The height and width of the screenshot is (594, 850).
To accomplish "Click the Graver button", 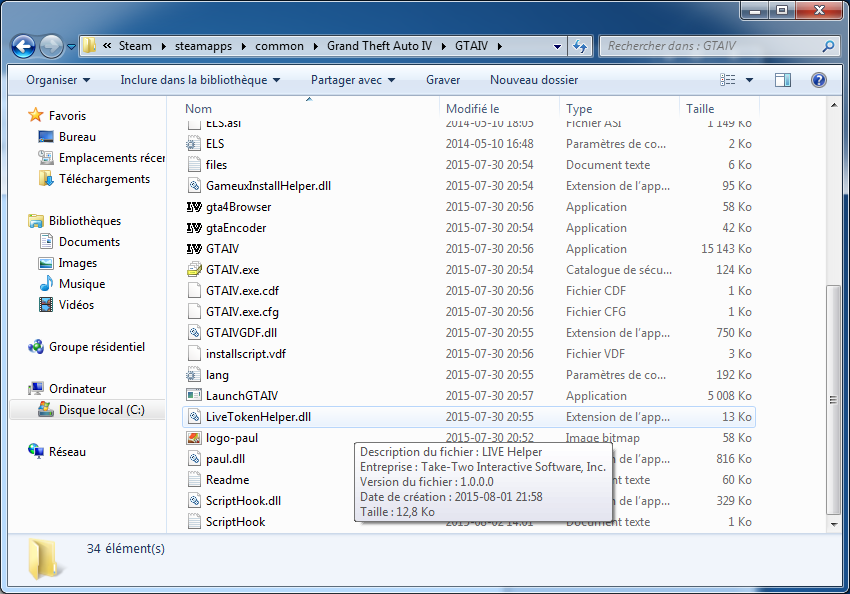I will pos(443,79).
